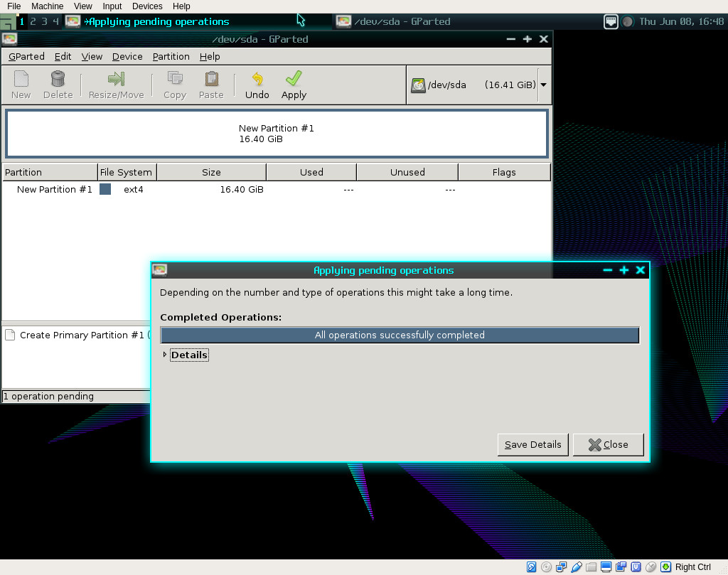728x575 pixels.
Task: Click the Apply checkmark icon in toolbar
Action: (294, 79)
